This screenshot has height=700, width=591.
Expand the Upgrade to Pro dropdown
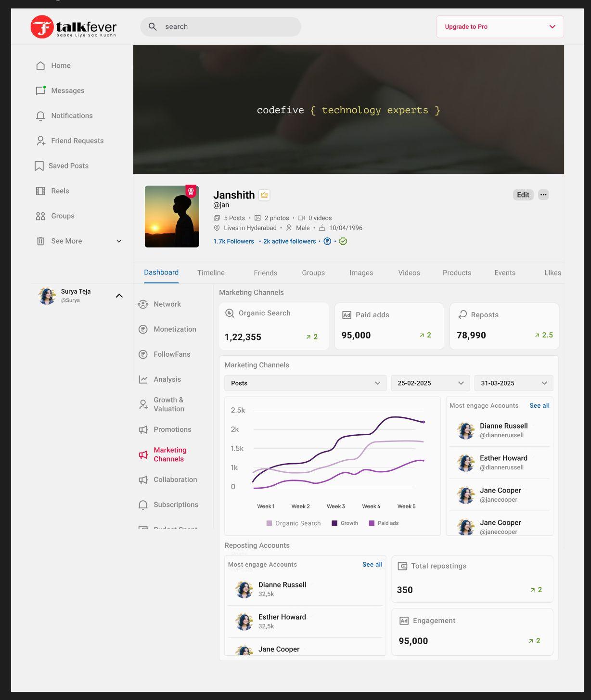[552, 27]
